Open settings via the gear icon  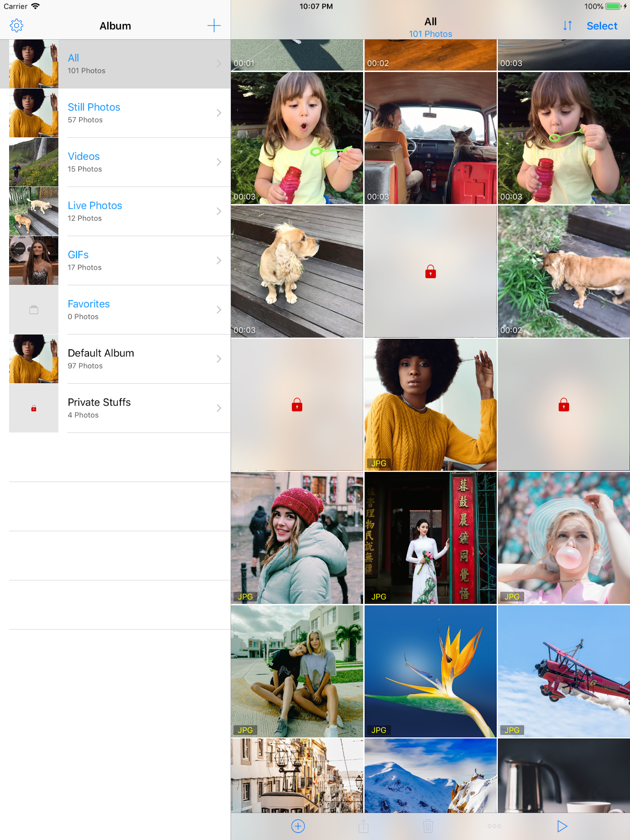click(16, 26)
